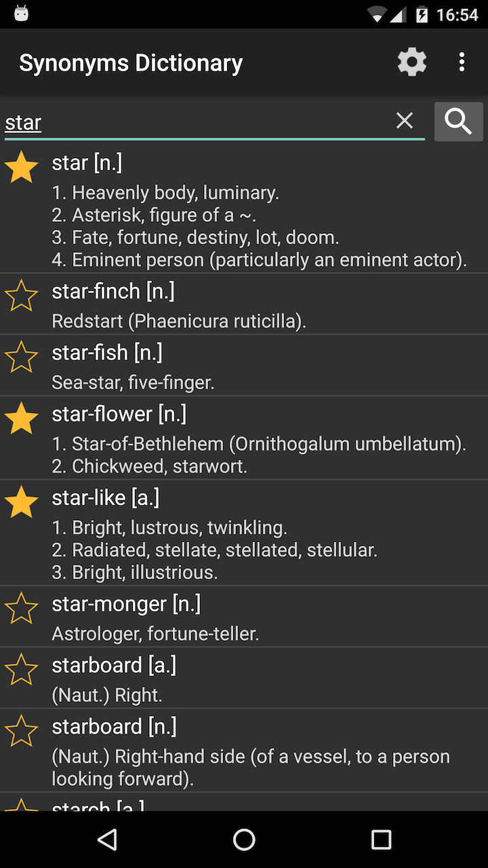488x868 pixels.
Task: Tap the magnifier search button
Action: [x=459, y=121]
